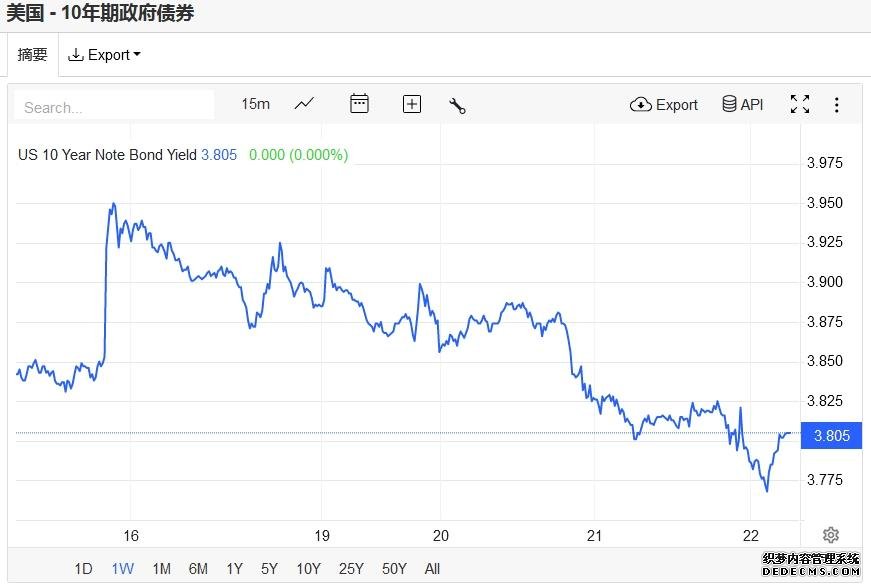Select the 1D time range
The image size is (871, 586).
click(x=83, y=569)
